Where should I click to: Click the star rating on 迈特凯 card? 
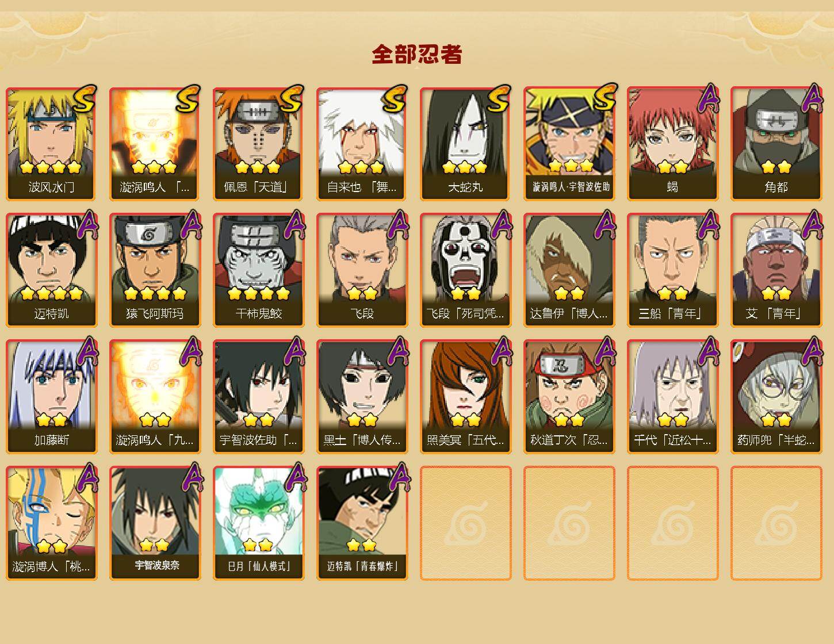52,294
